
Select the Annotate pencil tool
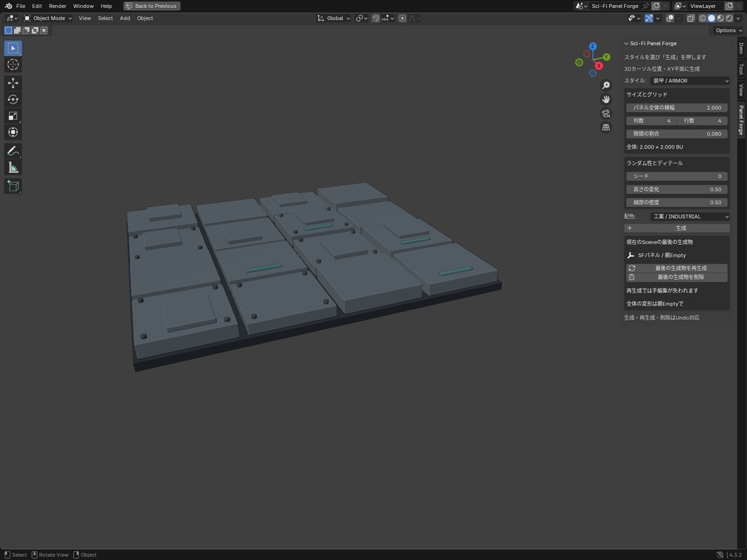13,151
